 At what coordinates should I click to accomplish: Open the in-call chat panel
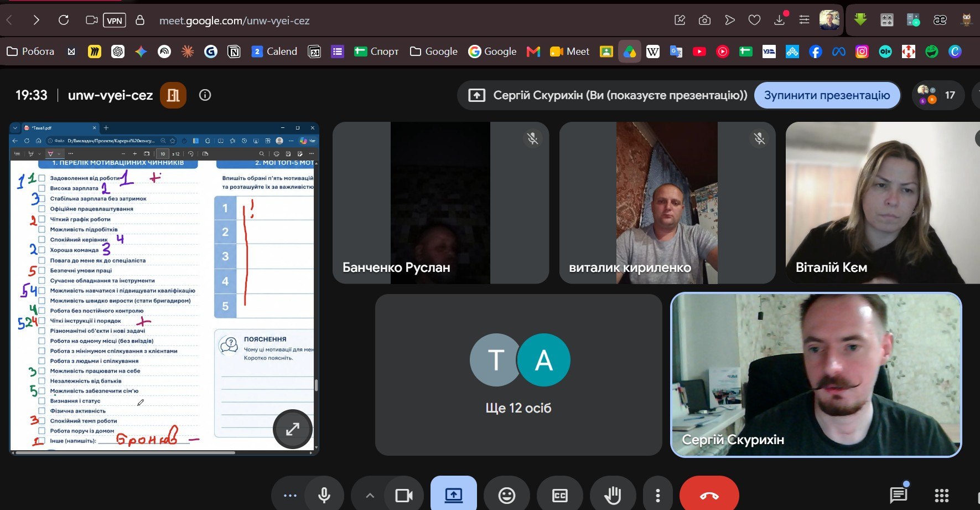[x=898, y=494]
